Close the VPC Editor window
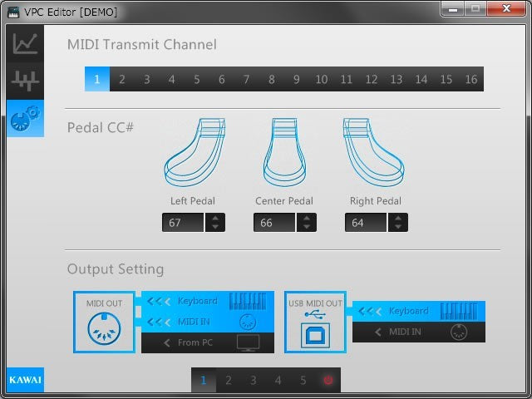The height and width of the screenshot is (399, 532). (x=506, y=9)
